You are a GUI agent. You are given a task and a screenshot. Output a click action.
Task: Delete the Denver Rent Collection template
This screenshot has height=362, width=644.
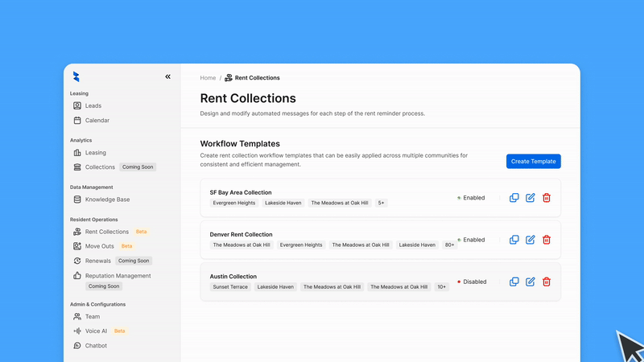[x=547, y=240]
